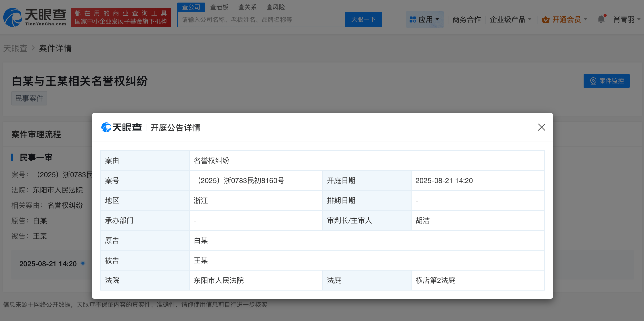
Task: Click the crown icon beside 开通会员
Action: (545, 20)
